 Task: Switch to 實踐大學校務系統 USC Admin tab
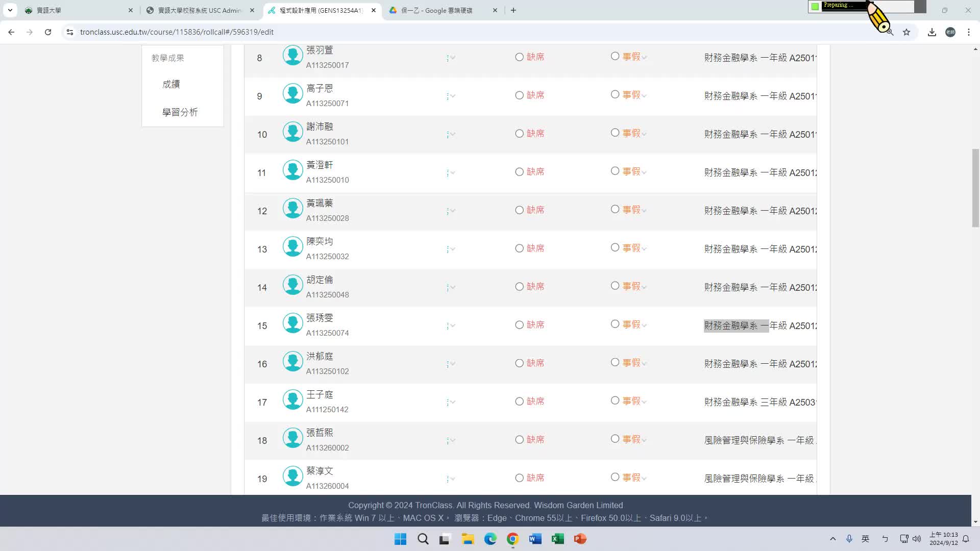(199, 10)
